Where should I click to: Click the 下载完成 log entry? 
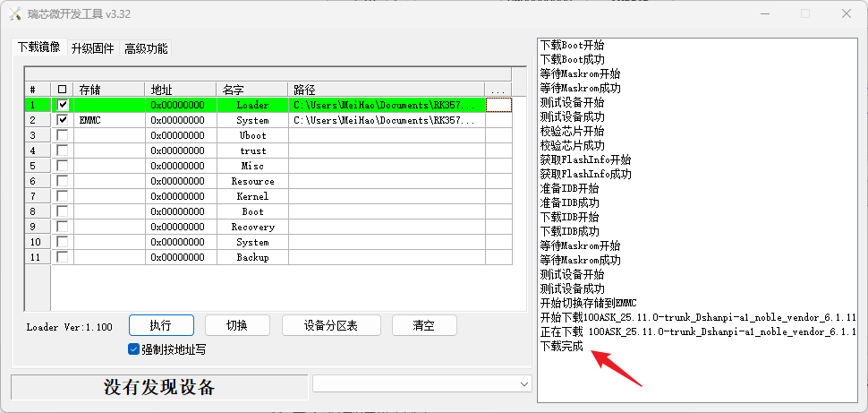coord(562,347)
